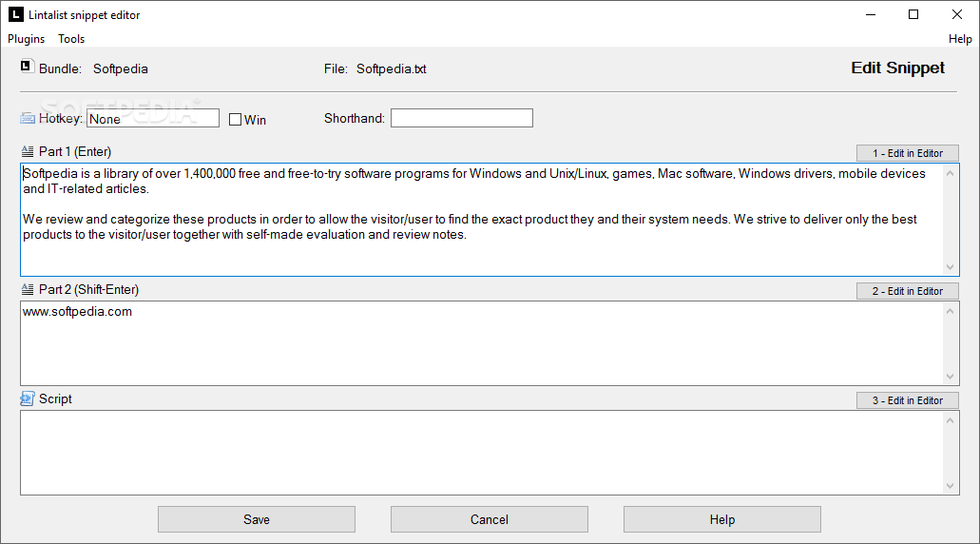Click Part 2 scrollbar down arrow

click(950, 377)
